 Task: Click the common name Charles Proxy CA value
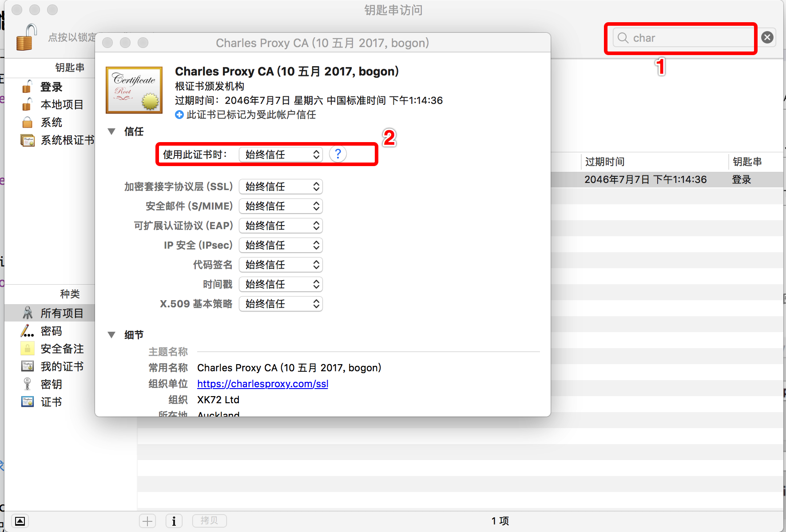coord(289,368)
